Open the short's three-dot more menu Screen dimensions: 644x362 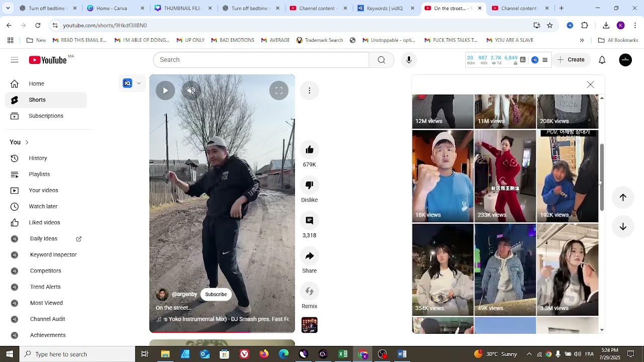coord(309,90)
